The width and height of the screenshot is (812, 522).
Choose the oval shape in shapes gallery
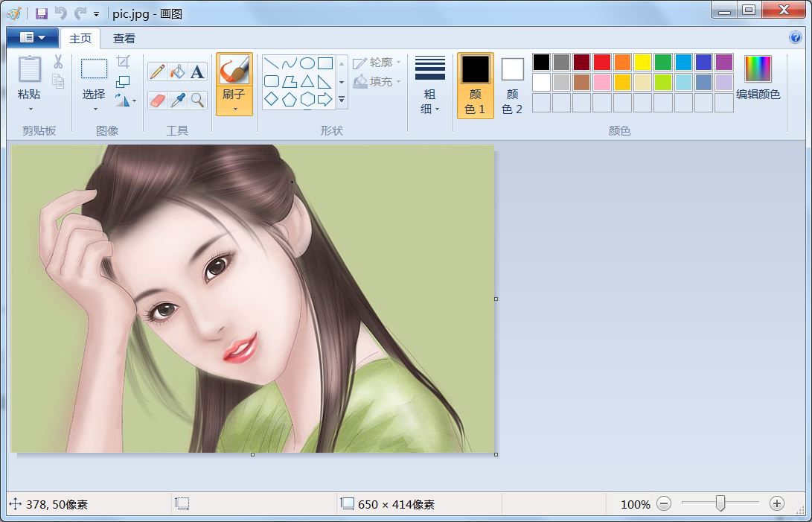pyautogui.click(x=307, y=63)
